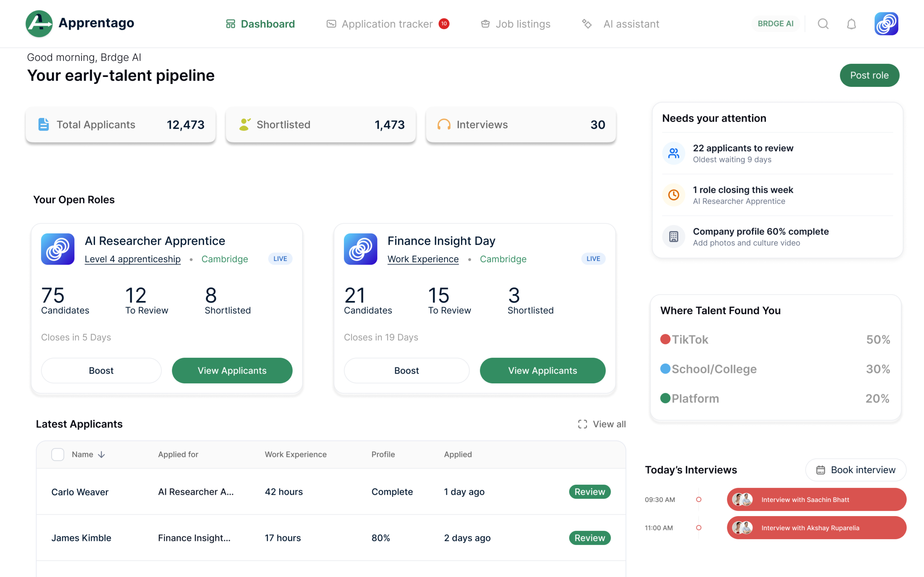This screenshot has width=924, height=577.
Task: Open the Level 4 apprenticeship link
Action: tap(132, 259)
